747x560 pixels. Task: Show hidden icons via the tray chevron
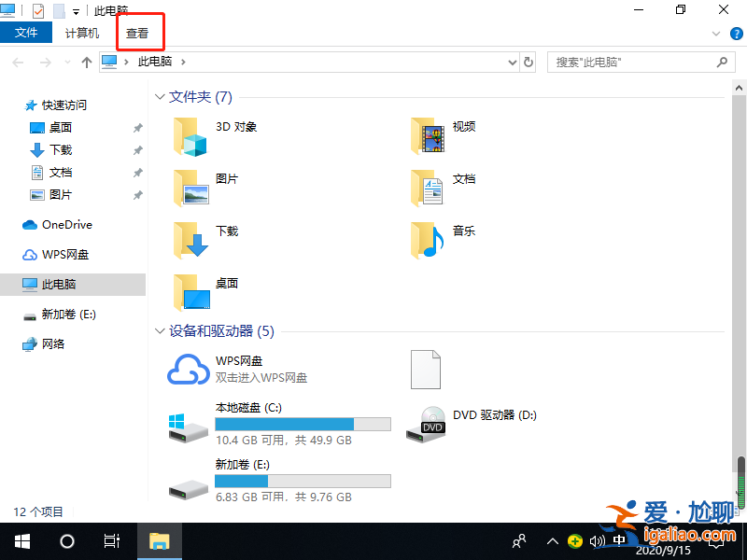point(554,541)
